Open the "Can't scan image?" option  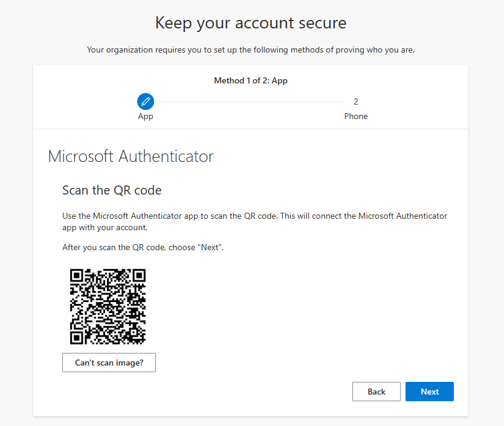[x=109, y=363]
